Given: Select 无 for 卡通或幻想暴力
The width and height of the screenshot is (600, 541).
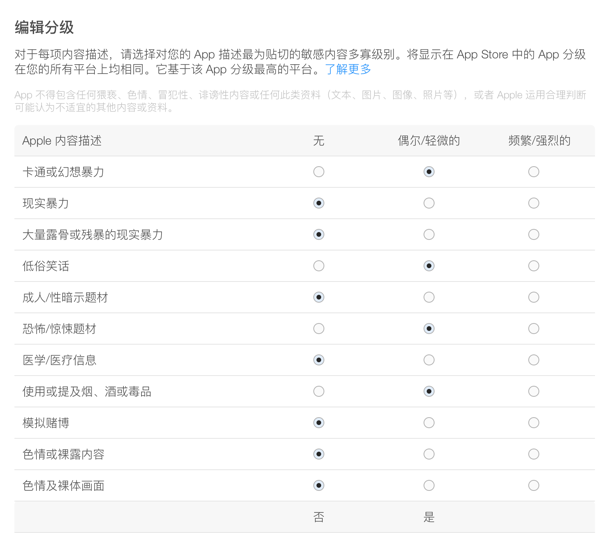Looking at the screenshot, I should tap(319, 172).
